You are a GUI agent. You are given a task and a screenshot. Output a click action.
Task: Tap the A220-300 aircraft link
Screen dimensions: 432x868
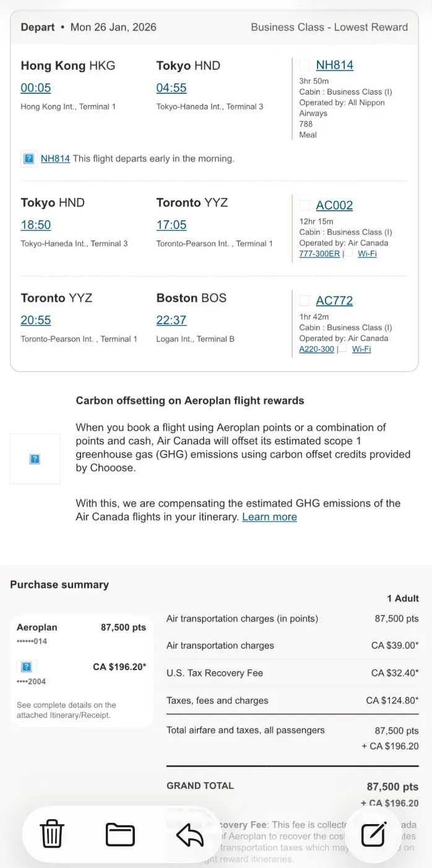click(x=316, y=349)
